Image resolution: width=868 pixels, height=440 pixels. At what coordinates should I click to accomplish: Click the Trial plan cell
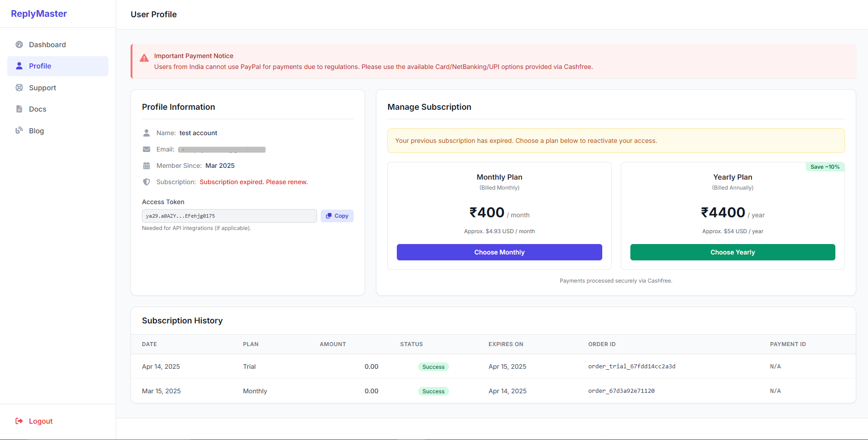pos(249,367)
